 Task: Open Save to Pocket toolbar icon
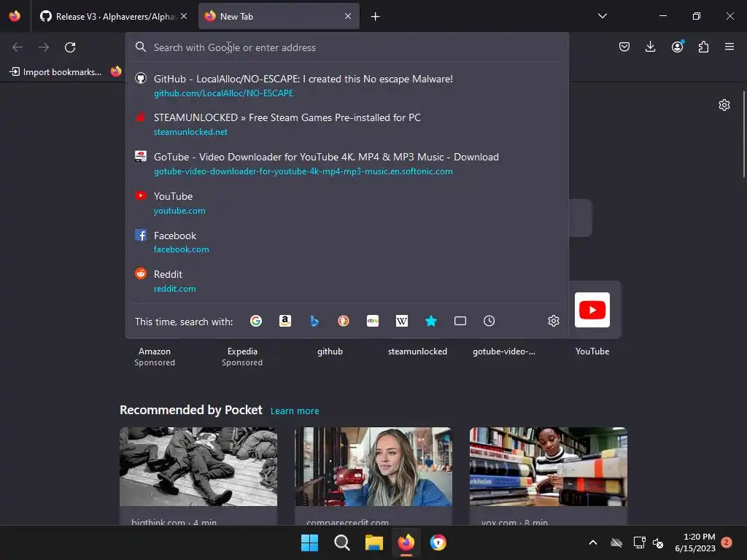(x=624, y=47)
